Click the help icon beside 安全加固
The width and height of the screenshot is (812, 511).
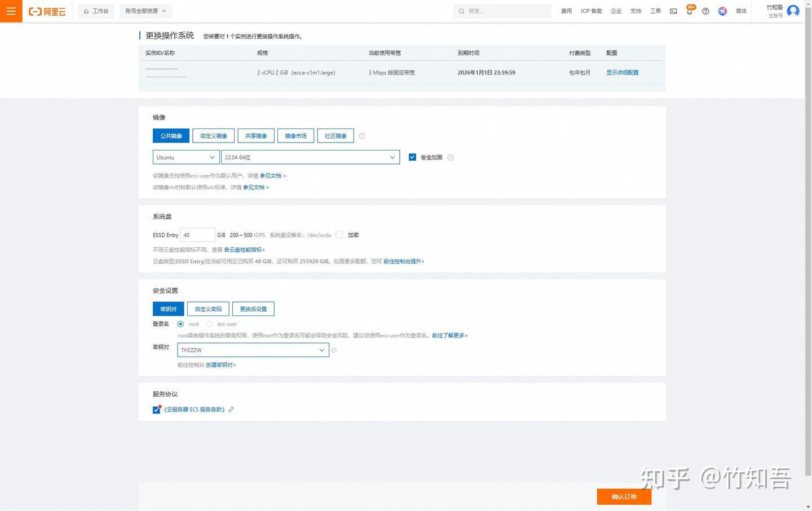point(451,157)
